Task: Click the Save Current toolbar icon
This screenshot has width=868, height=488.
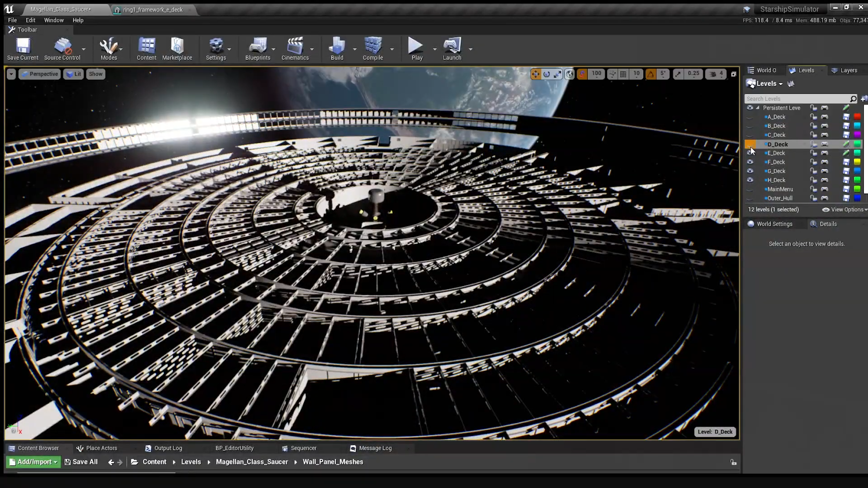Action: pos(23,49)
